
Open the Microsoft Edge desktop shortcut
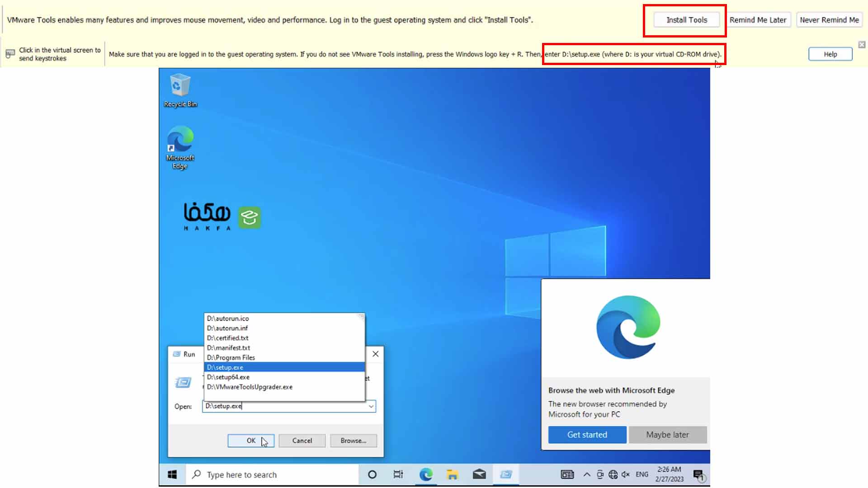click(x=180, y=148)
